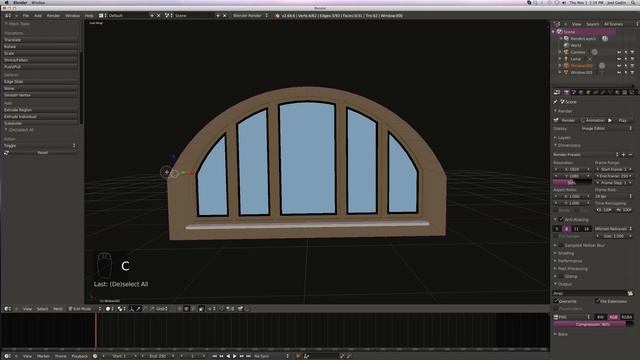Screen dimensions: 640x360
Task: Remove render preset with minus icon
Action: pos(630,155)
